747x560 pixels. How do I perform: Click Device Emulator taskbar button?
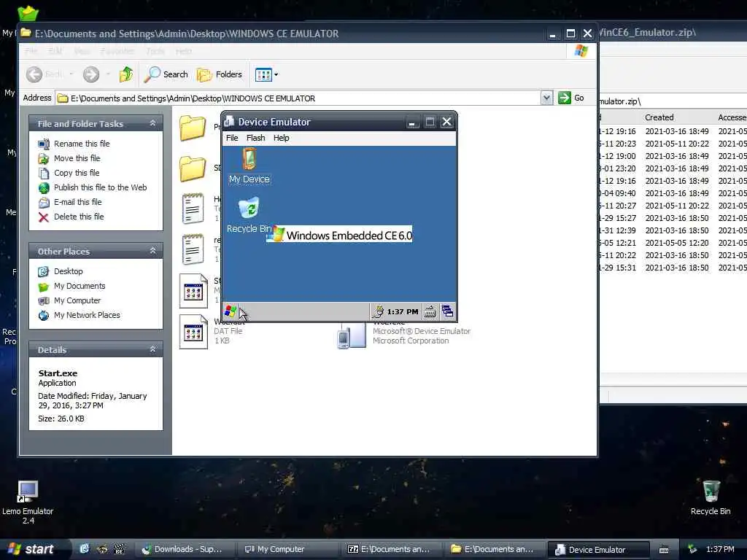point(598,550)
